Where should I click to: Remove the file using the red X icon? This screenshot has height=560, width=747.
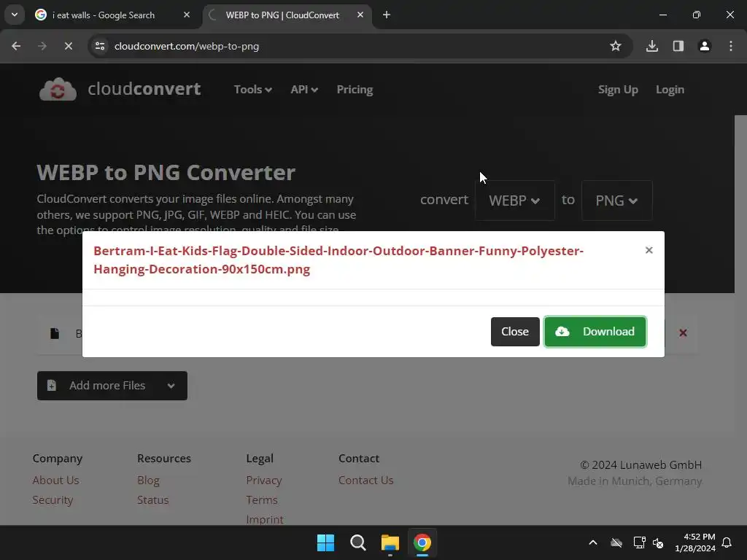(x=683, y=332)
